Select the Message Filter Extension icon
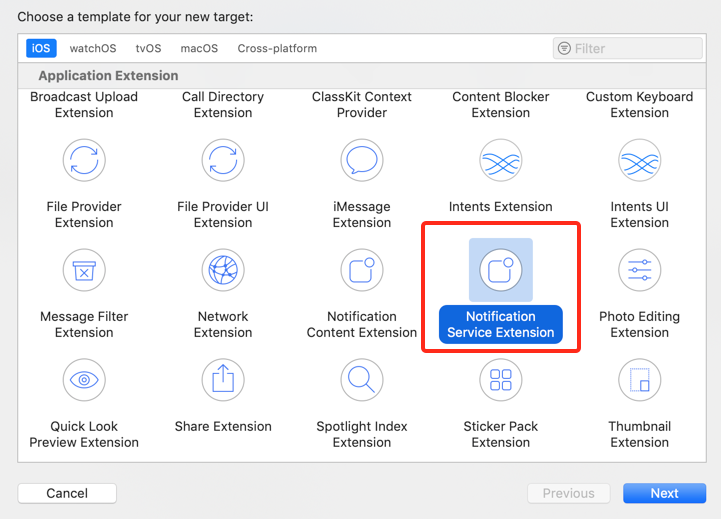Screen dimensions: 721x519 [x=84, y=270]
